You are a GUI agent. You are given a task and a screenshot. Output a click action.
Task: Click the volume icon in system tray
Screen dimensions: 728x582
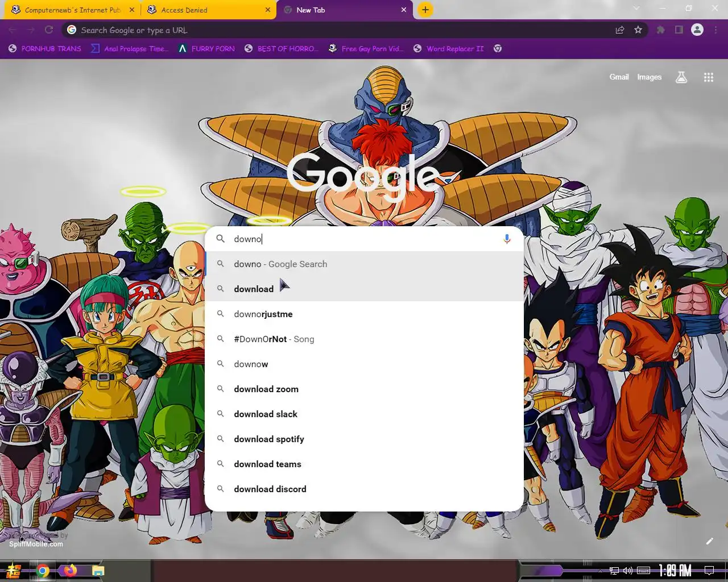pos(628,571)
